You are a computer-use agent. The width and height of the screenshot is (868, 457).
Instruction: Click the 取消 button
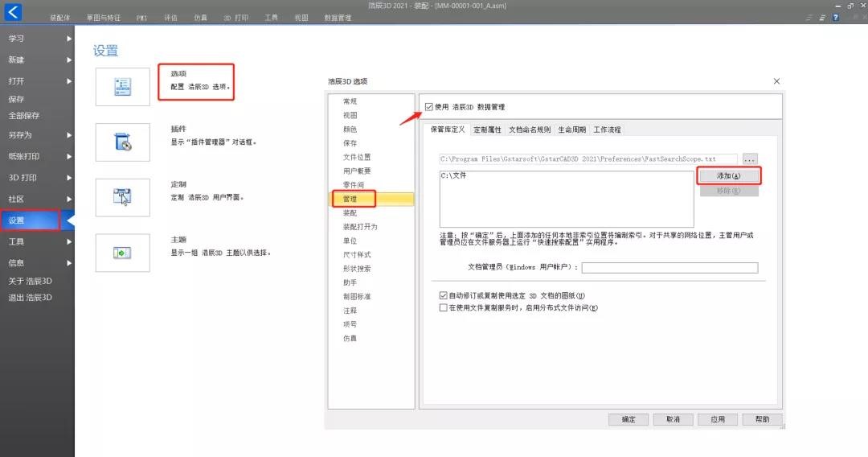click(674, 419)
